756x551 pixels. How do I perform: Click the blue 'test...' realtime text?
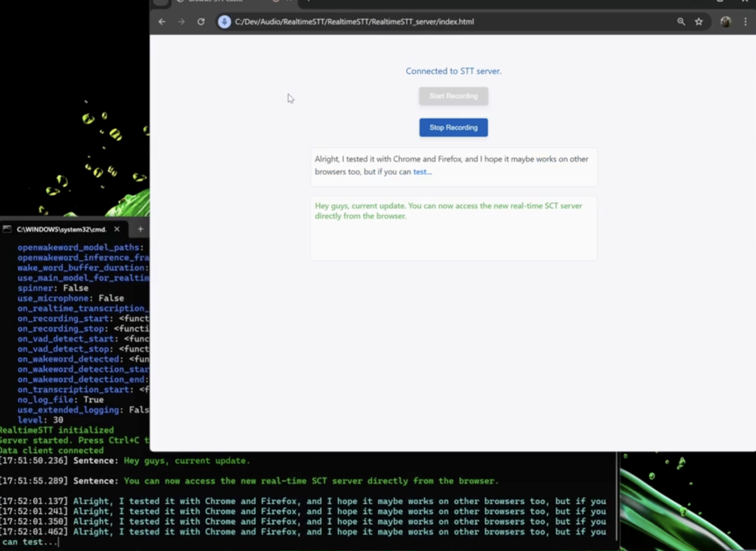(x=422, y=172)
